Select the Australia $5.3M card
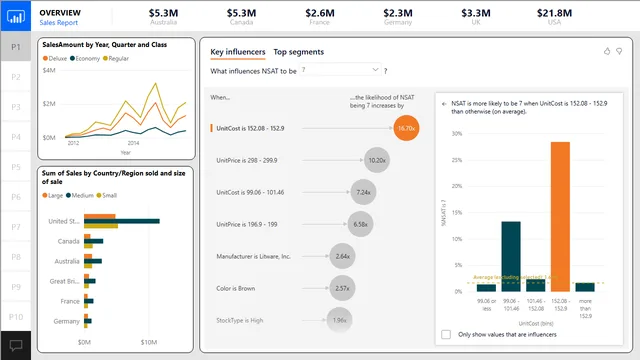The image size is (640, 360). click(163, 16)
